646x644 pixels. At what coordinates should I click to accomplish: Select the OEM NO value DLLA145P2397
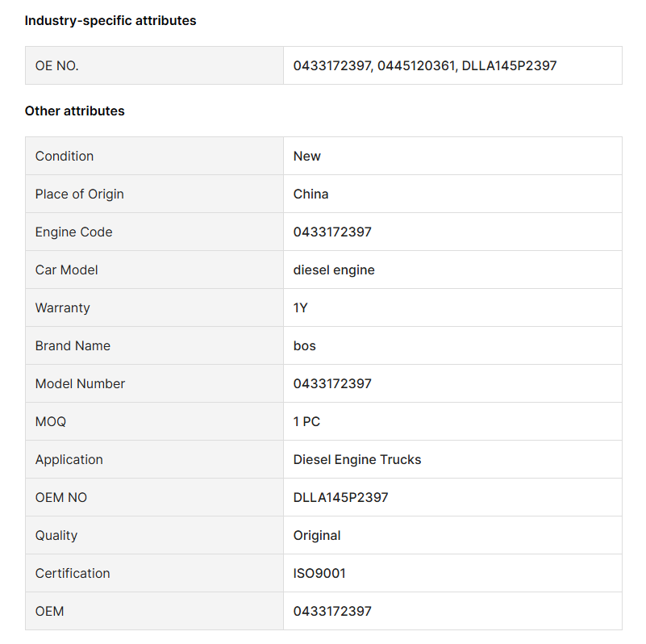tap(340, 498)
